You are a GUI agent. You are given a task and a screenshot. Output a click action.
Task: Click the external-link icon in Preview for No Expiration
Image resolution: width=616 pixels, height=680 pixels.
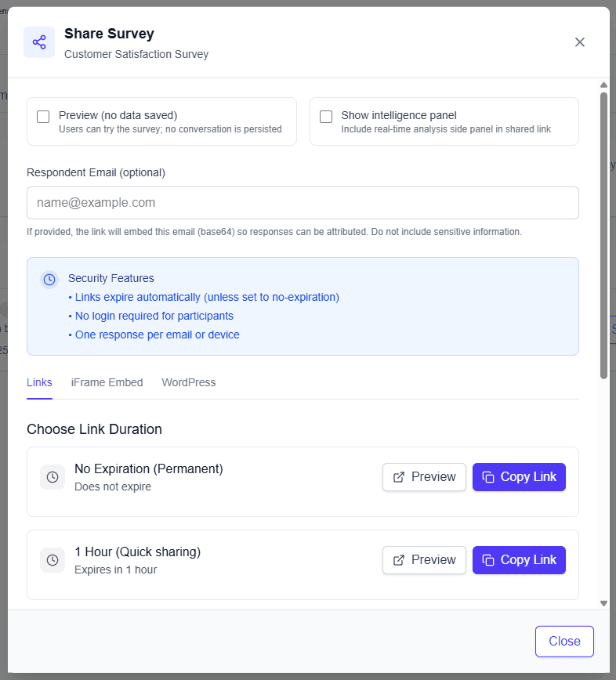pyautogui.click(x=399, y=476)
